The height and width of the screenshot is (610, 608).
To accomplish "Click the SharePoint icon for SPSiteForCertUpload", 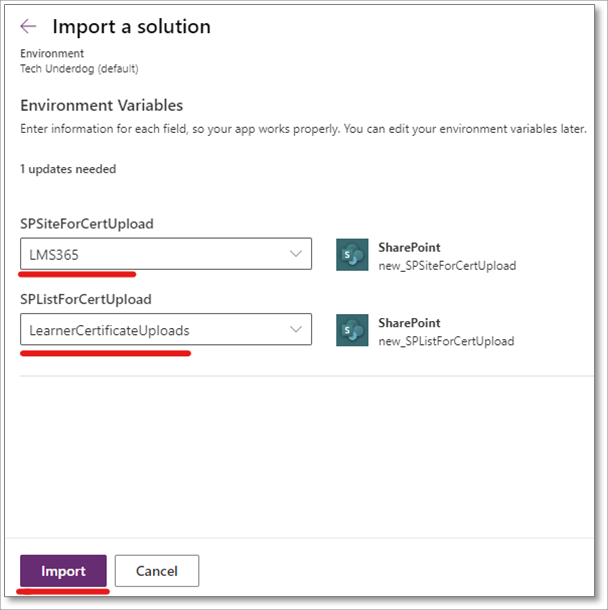I will (352, 254).
